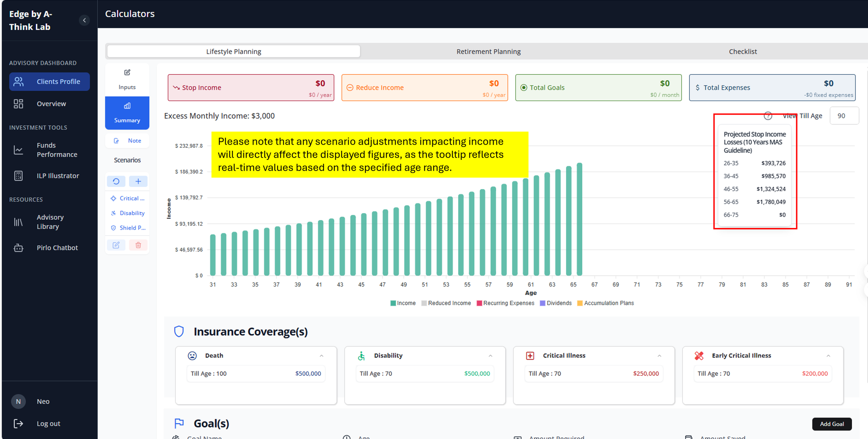The width and height of the screenshot is (868, 439).
Task: Toggle the Income legend series
Action: click(x=403, y=303)
